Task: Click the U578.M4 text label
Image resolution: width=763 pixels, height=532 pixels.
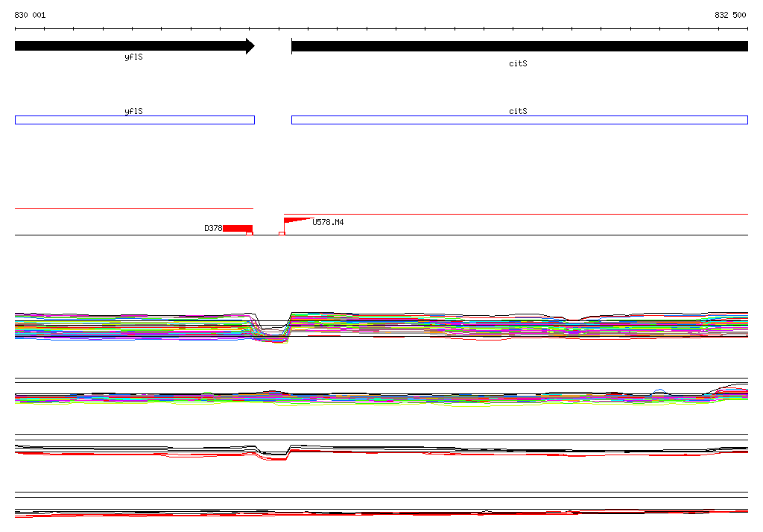Action: (328, 223)
